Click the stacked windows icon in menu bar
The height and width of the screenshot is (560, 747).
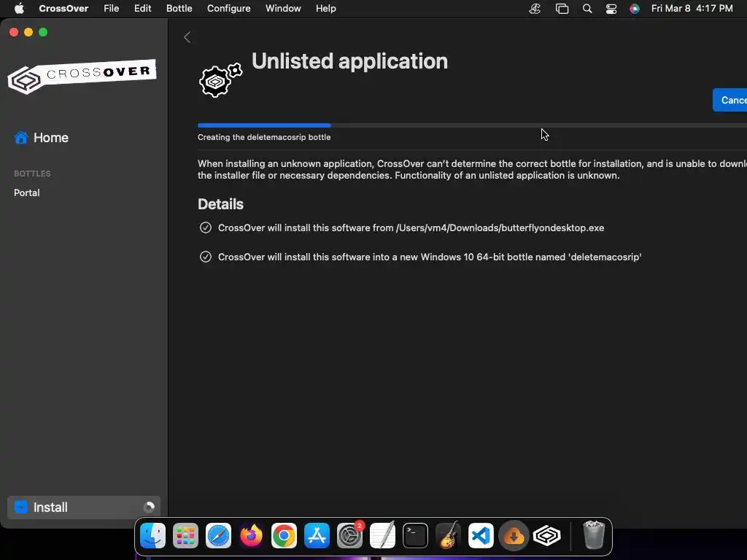[562, 9]
